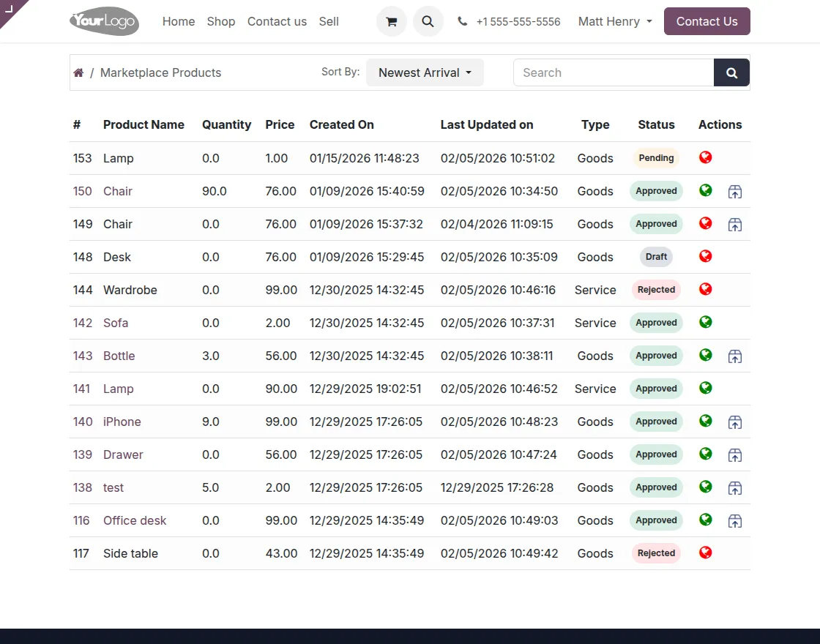
Task: Open the Drawer product link
Action: click(123, 454)
